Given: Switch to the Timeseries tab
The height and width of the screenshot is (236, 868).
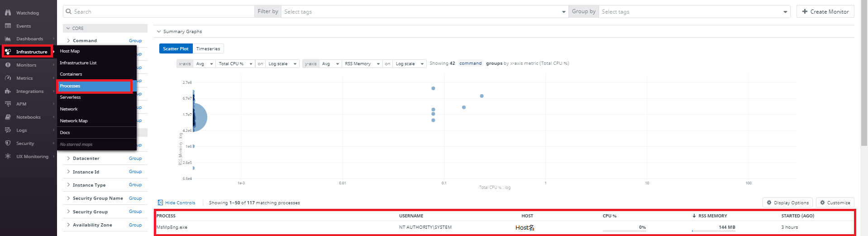Looking at the screenshot, I should click(x=208, y=48).
